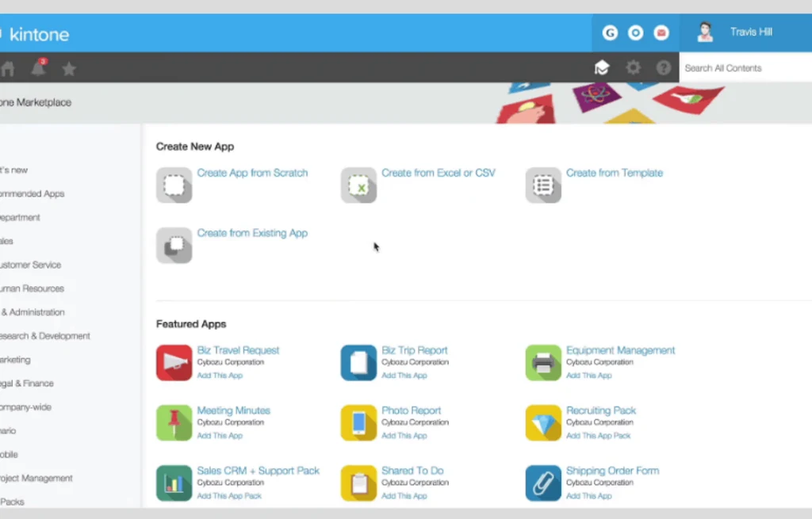Click the Recruiting Pack diamond icon
The height and width of the screenshot is (519, 812).
coord(543,423)
